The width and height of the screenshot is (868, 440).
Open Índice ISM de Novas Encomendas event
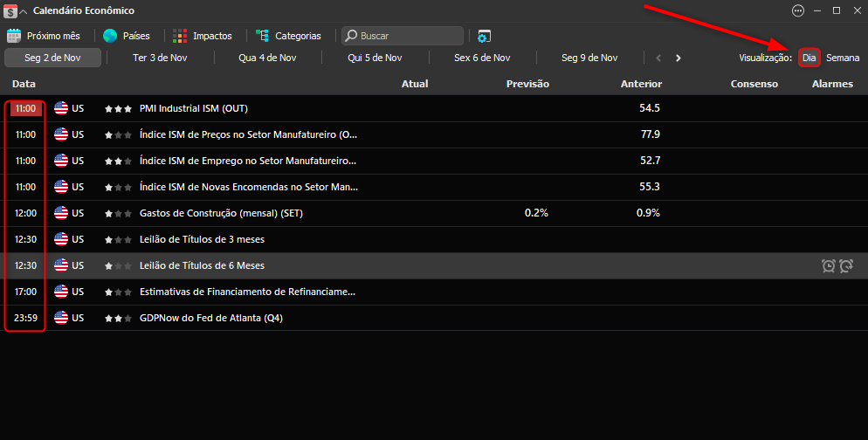pyautogui.click(x=249, y=187)
